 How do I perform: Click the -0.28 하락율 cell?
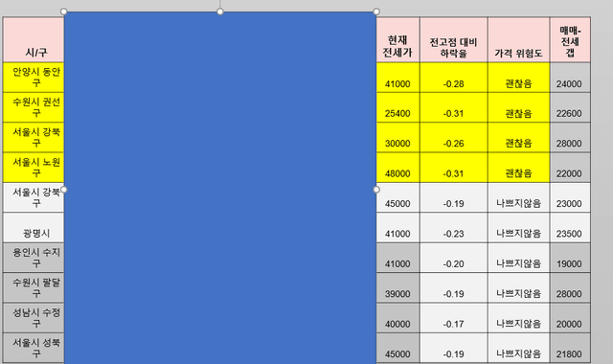click(x=453, y=78)
